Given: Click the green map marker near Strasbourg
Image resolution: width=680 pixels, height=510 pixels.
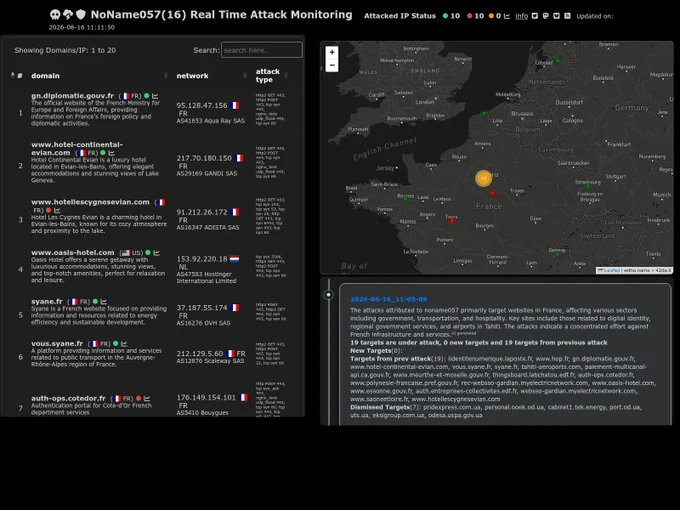Looking at the screenshot, I should [x=588, y=186].
